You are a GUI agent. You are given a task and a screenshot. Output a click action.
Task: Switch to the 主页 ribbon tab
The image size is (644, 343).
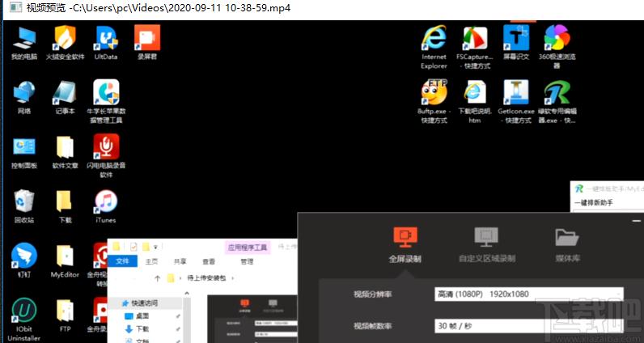(151, 261)
